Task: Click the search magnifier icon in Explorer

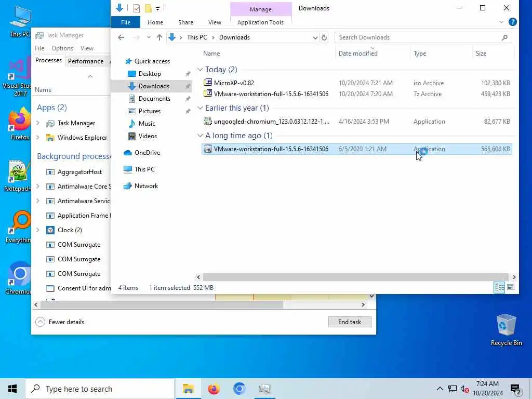Action: pyautogui.click(x=504, y=37)
